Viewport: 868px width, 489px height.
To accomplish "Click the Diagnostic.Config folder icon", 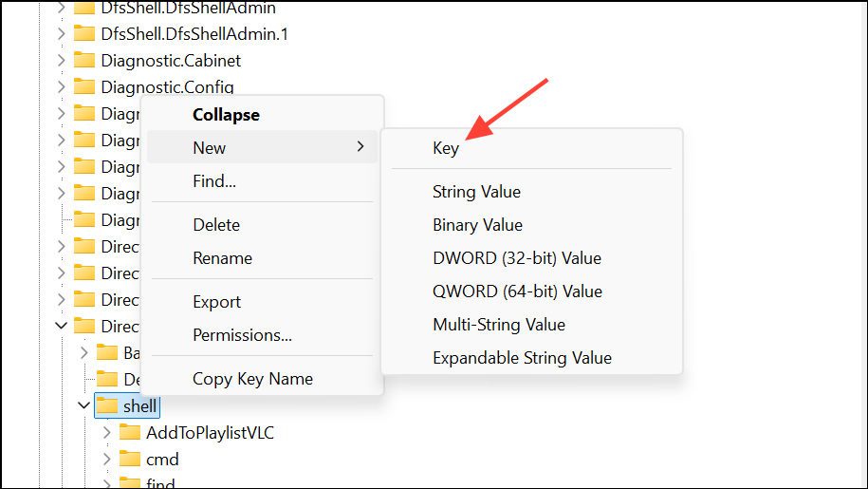I will [84, 87].
